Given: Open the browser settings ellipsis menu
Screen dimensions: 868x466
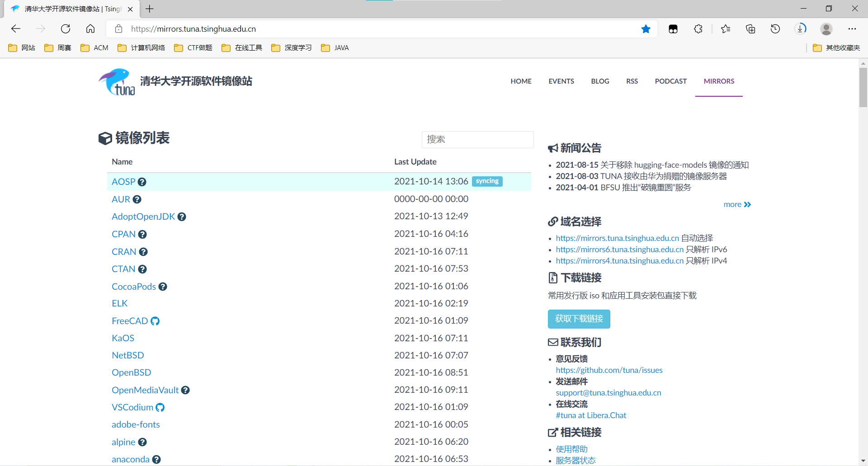Looking at the screenshot, I should [x=852, y=29].
